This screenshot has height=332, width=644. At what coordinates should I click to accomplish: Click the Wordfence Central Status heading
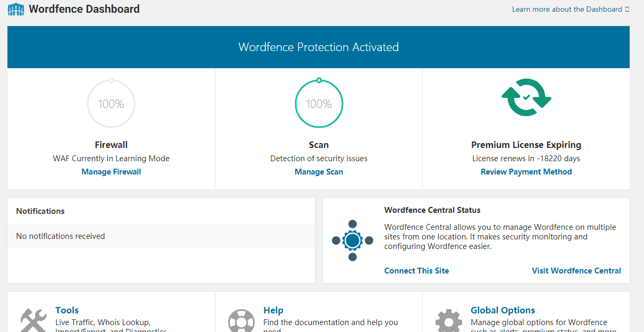click(432, 210)
